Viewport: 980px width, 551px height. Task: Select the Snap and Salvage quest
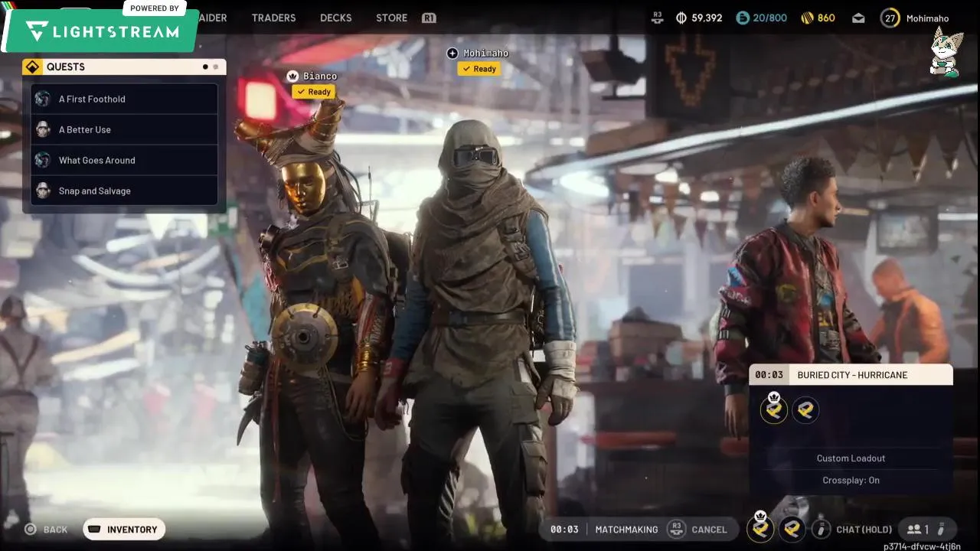pos(124,191)
